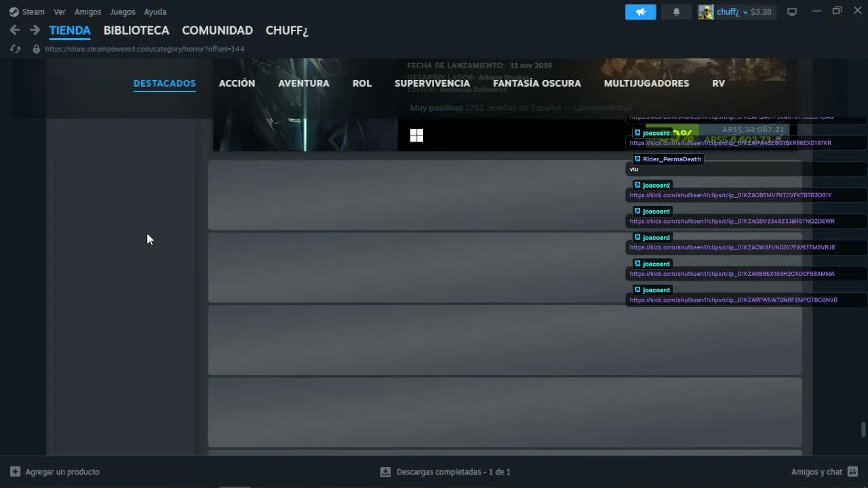The height and width of the screenshot is (488, 868).
Task: Click the $3.38 wallet balance
Action: [761, 12]
